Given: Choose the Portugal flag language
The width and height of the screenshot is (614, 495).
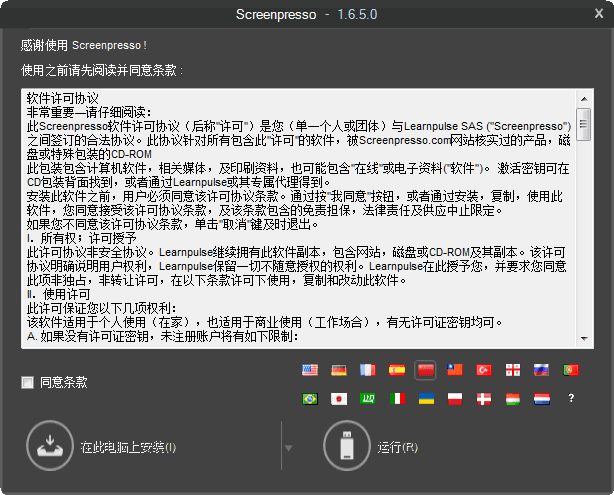Looking at the screenshot, I should (571, 370).
